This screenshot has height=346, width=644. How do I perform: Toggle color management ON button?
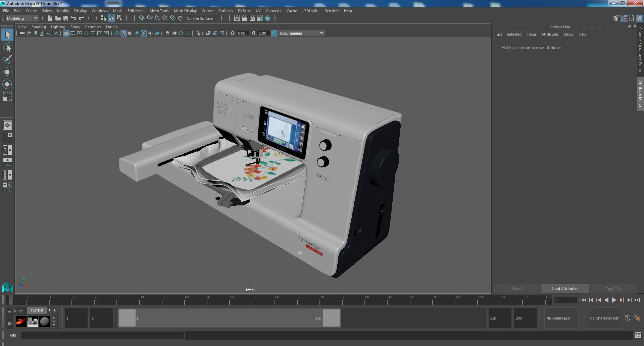tap(274, 33)
